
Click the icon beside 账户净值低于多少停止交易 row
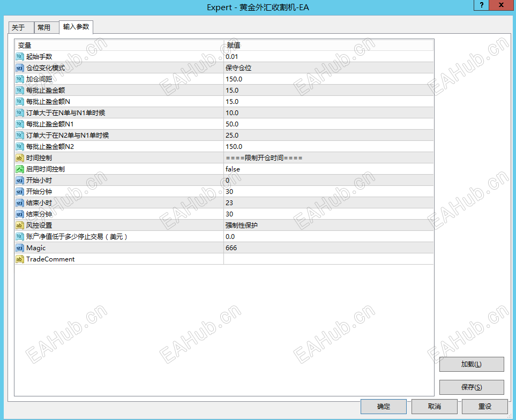(20, 236)
